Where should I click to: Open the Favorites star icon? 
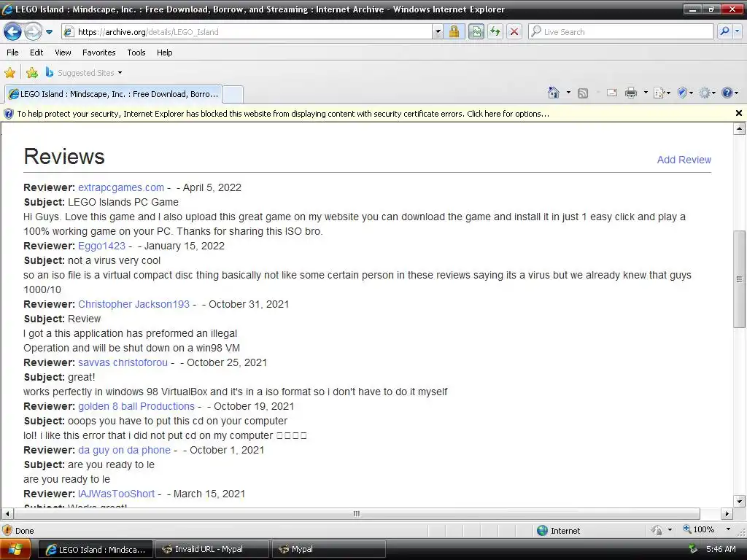(x=9, y=73)
